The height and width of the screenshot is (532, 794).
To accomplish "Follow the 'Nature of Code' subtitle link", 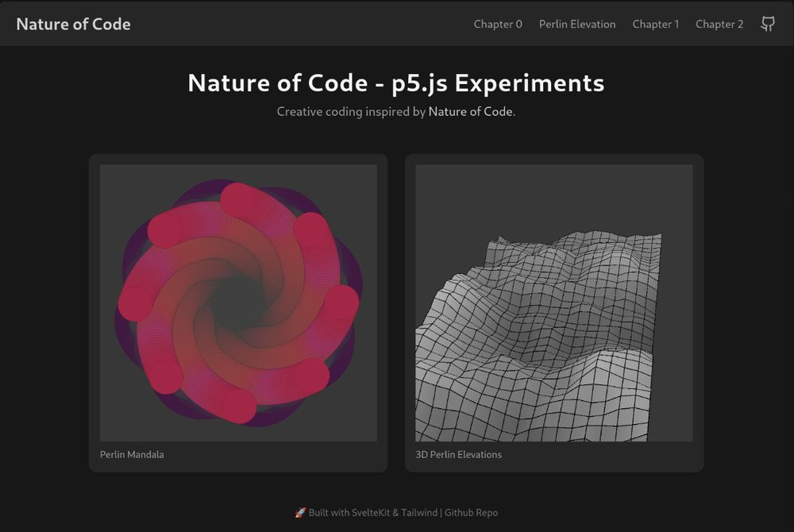I will click(470, 111).
